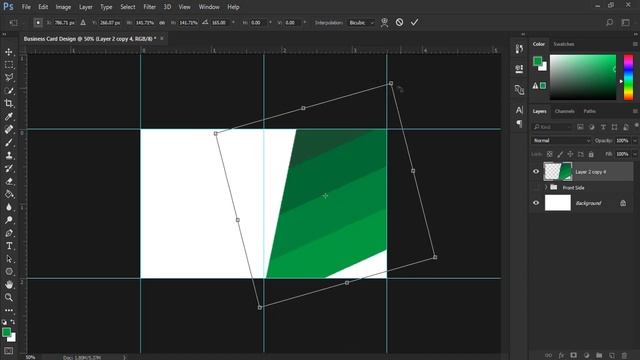This screenshot has width=640, height=360.
Task: Select the Brush tool
Action: 9,142
